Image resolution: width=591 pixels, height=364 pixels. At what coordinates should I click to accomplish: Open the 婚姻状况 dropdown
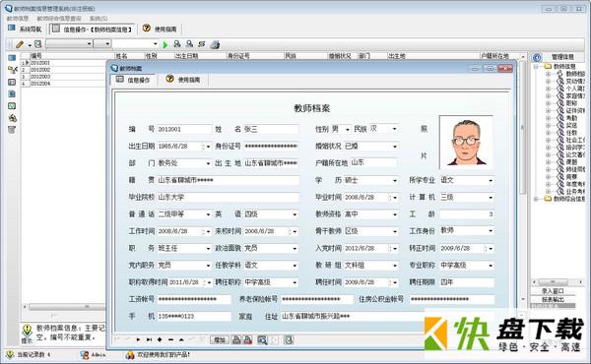395,146
